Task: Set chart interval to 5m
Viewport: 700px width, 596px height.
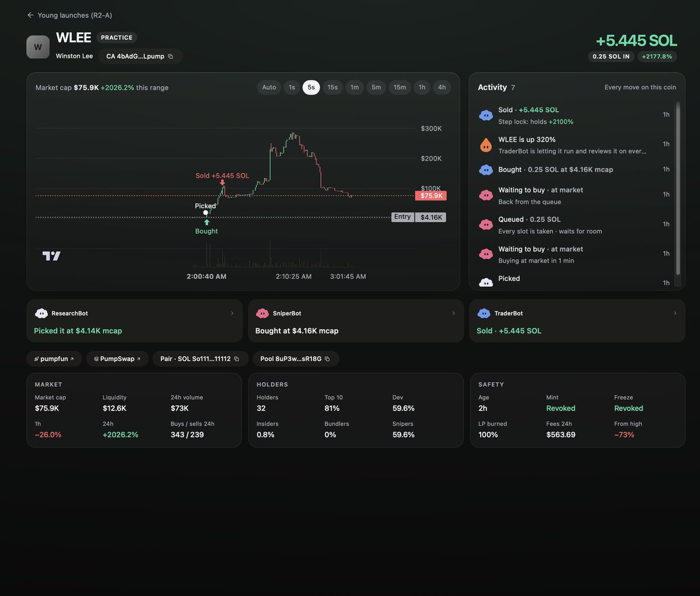Action: (376, 87)
